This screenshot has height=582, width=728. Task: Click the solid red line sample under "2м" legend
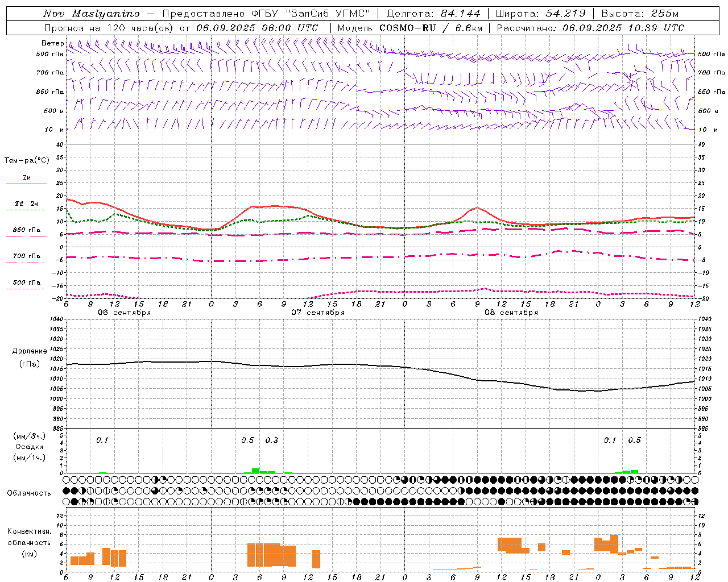tap(26, 184)
